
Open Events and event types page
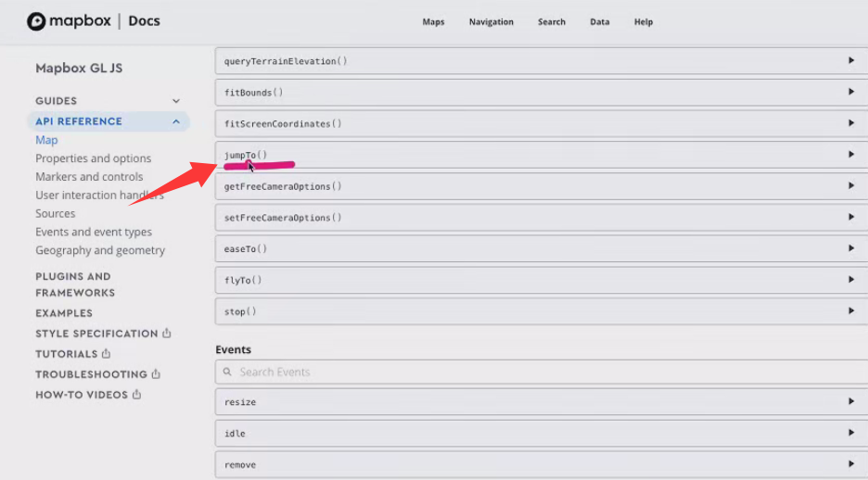(94, 233)
